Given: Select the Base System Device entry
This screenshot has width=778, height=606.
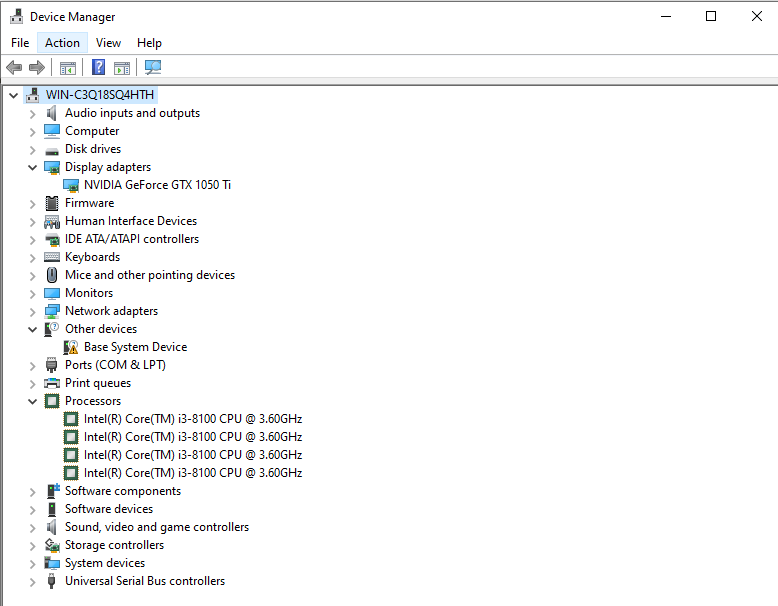Looking at the screenshot, I should (135, 347).
